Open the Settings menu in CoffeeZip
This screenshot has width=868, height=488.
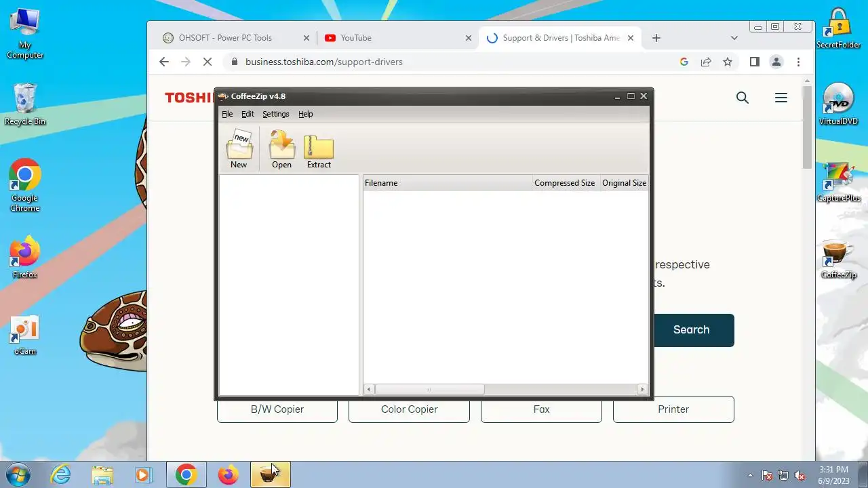tap(276, 114)
